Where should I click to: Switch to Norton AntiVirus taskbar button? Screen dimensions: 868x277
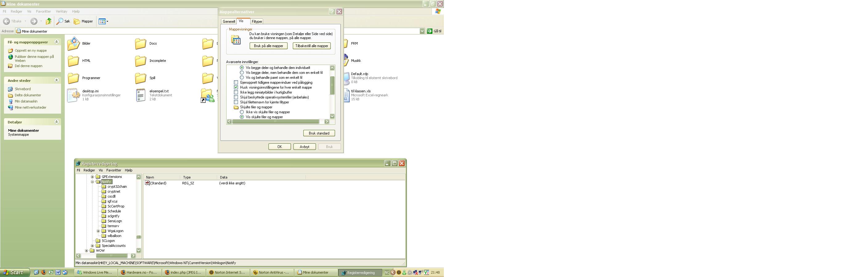pos(272,272)
